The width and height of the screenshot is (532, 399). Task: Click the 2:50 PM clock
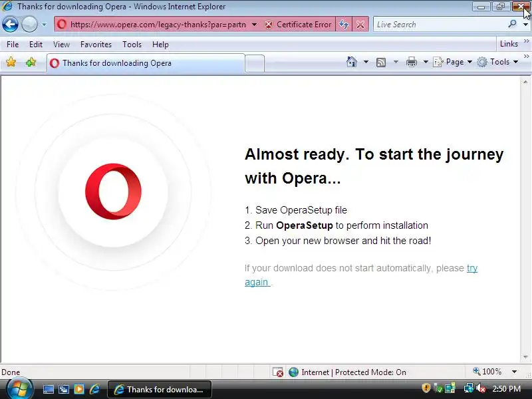coord(506,389)
